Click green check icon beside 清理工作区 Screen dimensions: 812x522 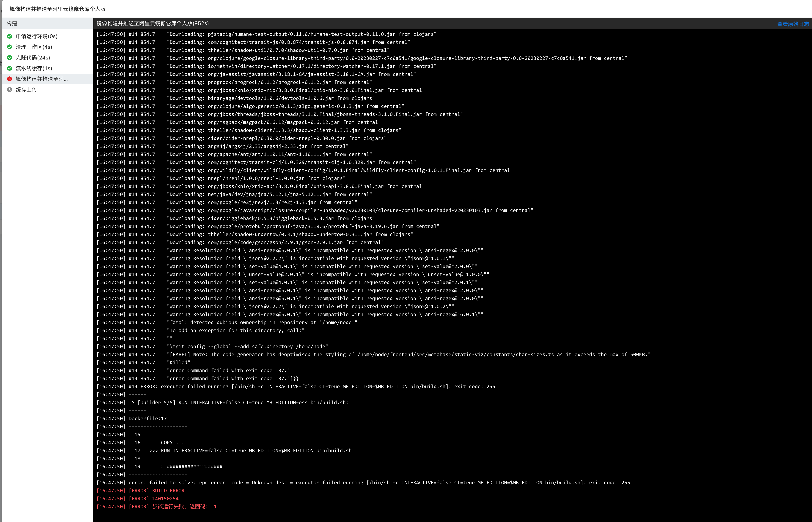(x=10, y=47)
